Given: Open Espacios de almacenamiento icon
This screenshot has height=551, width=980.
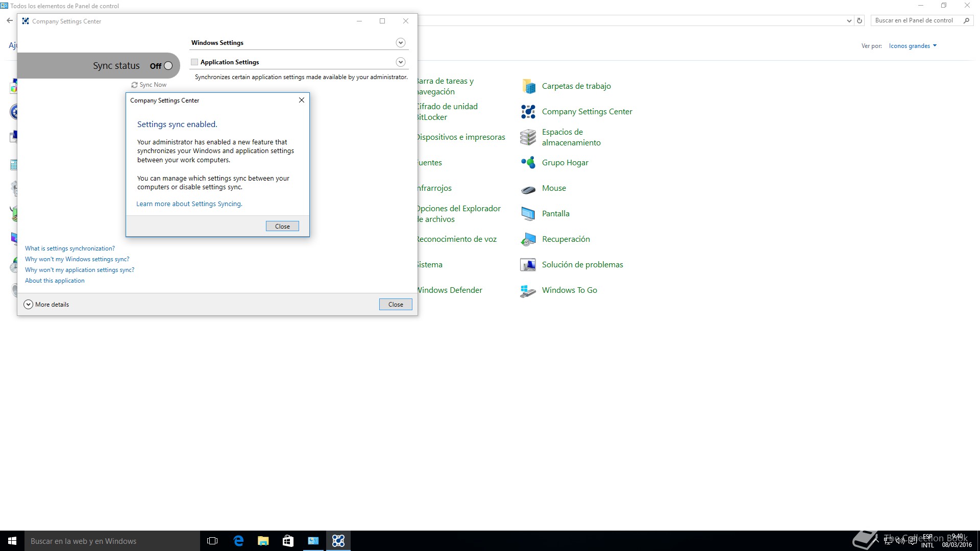Looking at the screenshot, I should click(528, 137).
